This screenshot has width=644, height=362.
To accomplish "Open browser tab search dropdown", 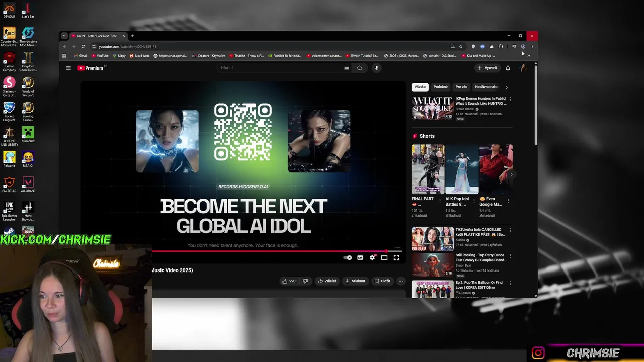I will click(64, 36).
